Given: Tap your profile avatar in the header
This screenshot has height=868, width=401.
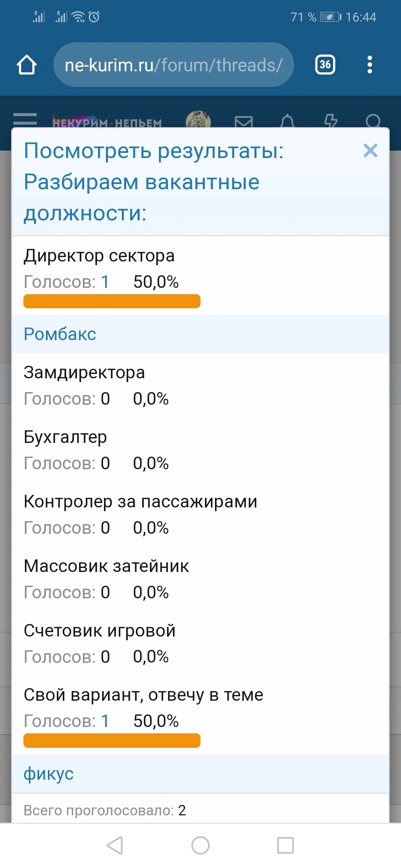Looking at the screenshot, I should coord(199,119).
